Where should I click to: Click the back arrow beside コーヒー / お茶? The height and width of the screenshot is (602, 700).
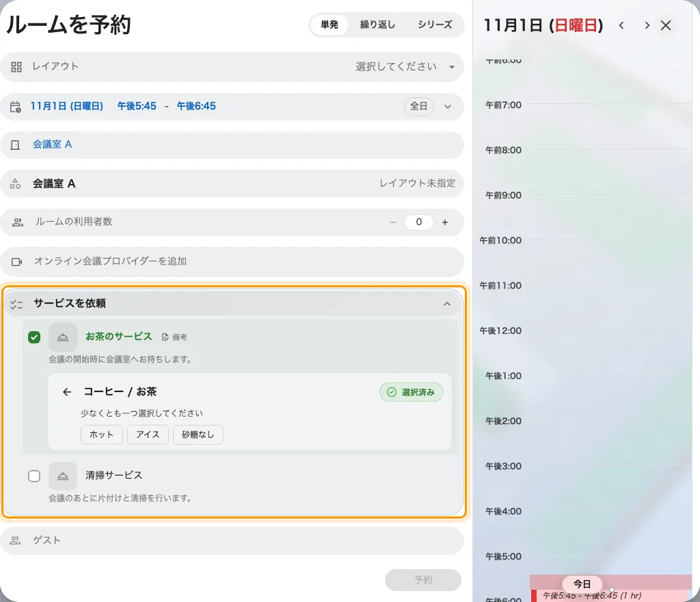[67, 392]
